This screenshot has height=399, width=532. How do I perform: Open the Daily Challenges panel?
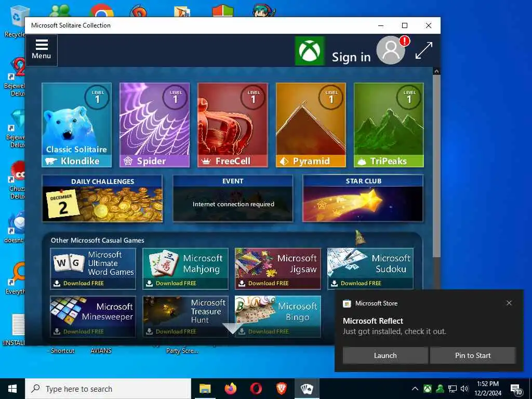[102, 198]
